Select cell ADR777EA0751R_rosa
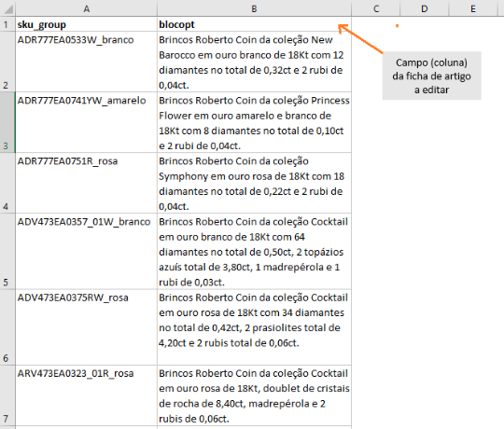504x429 pixels. point(86,183)
